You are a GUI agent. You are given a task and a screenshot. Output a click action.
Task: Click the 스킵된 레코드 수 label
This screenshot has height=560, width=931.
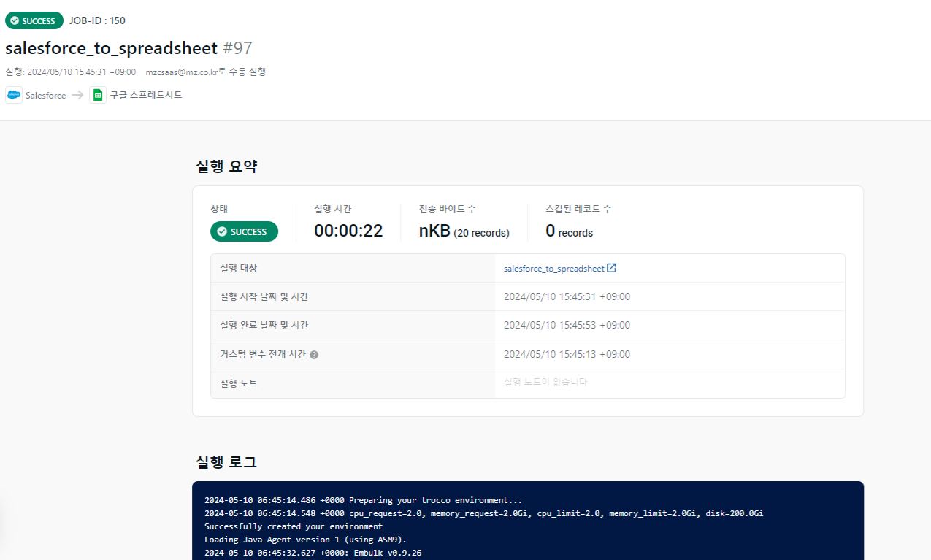578,210
